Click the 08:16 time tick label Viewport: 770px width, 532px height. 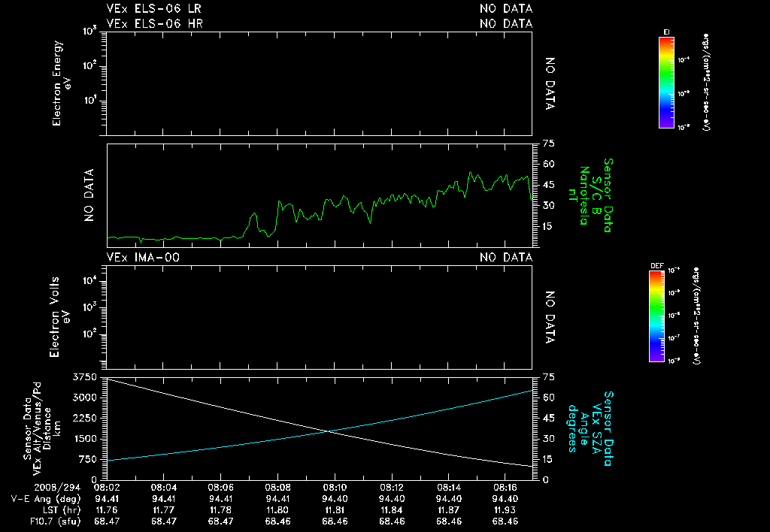click(505, 488)
